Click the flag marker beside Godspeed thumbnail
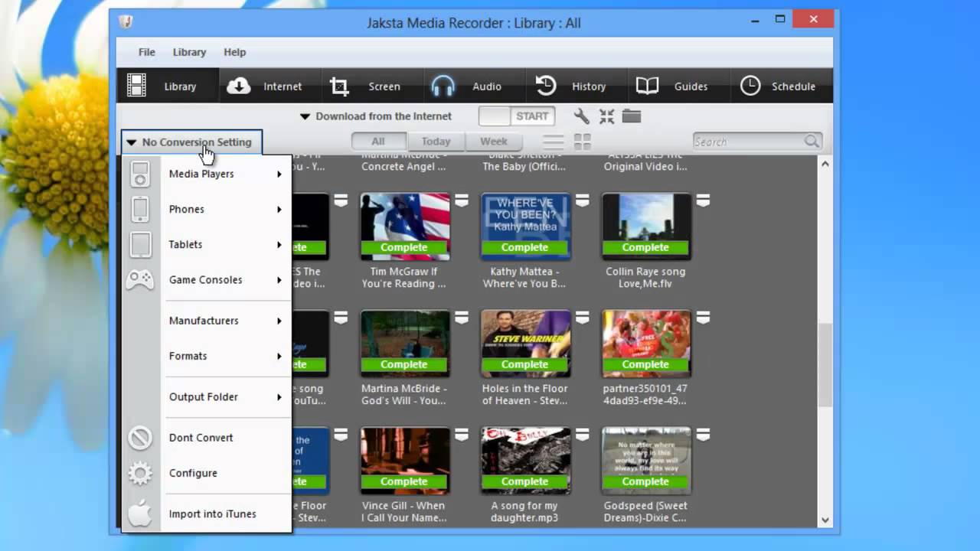The width and height of the screenshot is (980, 551). coord(703,435)
